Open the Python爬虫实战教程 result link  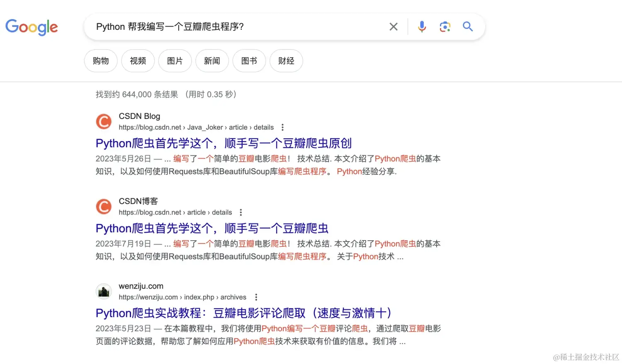click(x=244, y=313)
